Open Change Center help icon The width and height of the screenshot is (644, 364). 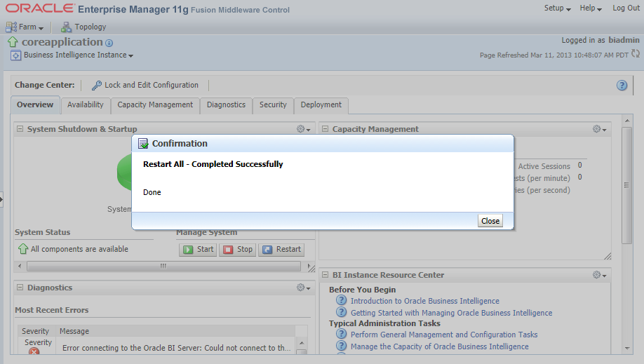pos(622,86)
